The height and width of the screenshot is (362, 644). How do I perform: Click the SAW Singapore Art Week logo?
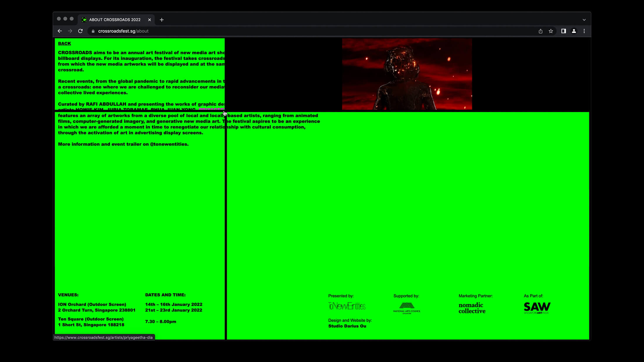click(x=537, y=308)
